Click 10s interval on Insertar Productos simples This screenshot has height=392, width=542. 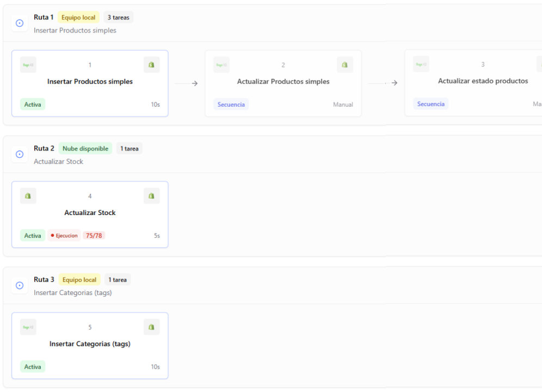155,105
